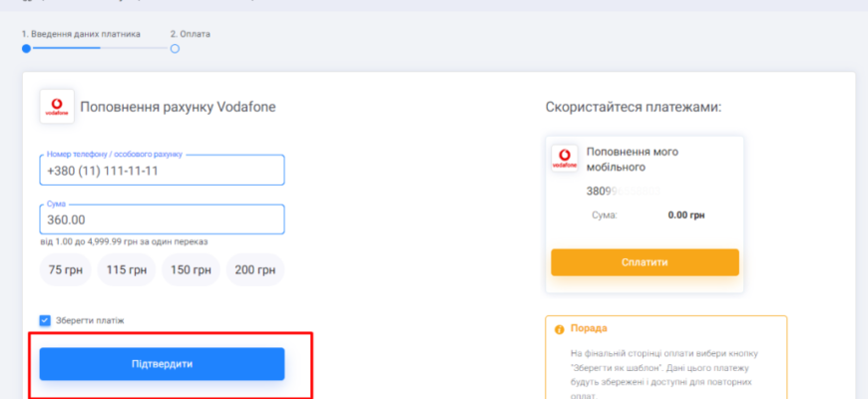Click the Vodafone logo in the Поповнення мого мобільного card
This screenshot has width=868, height=399.
565,159
